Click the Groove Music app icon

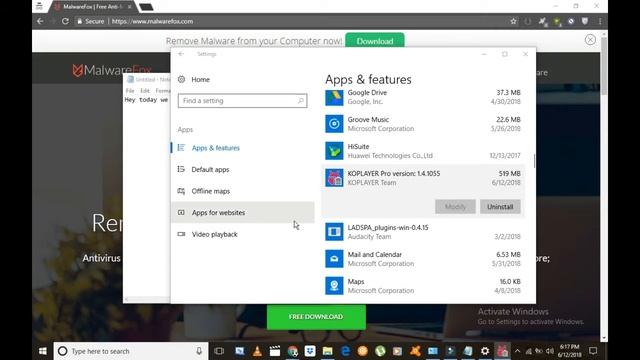click(x=334, y=124)
